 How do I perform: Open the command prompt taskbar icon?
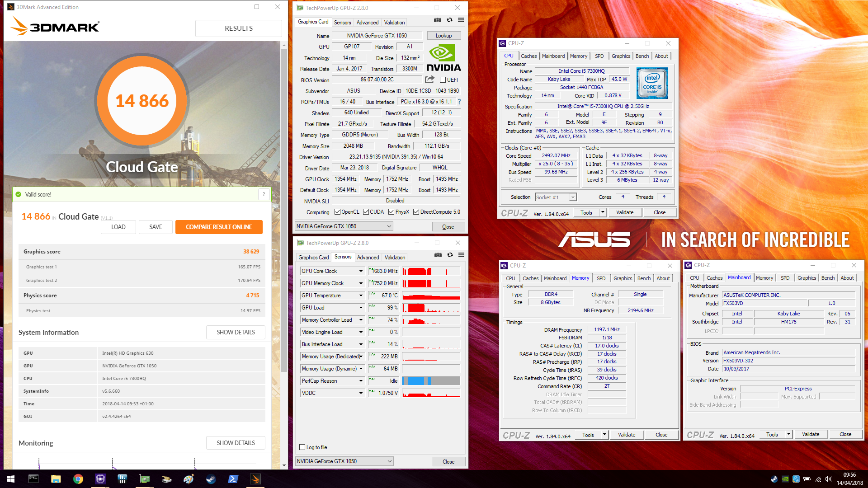33,479
